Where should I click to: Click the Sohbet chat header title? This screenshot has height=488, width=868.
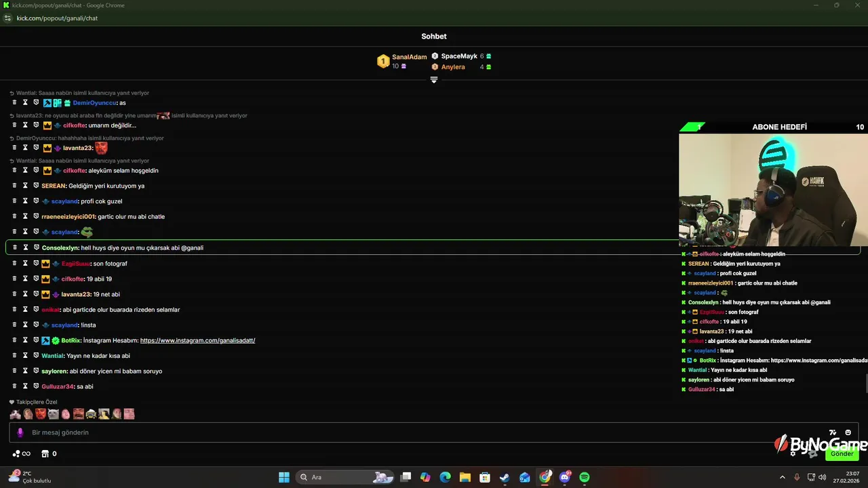[434, 37]
